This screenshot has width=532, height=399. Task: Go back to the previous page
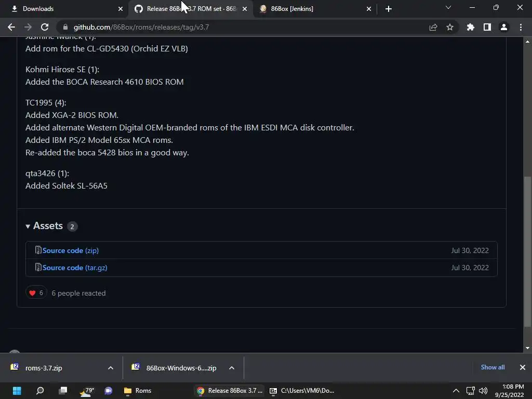click(x=11, y=27)
